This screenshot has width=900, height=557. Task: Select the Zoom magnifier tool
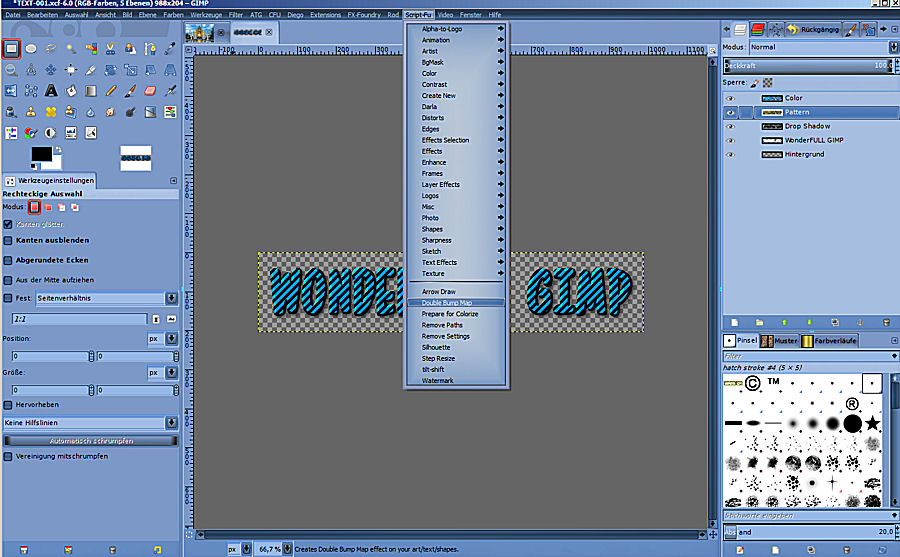click(x=11, y=70)
